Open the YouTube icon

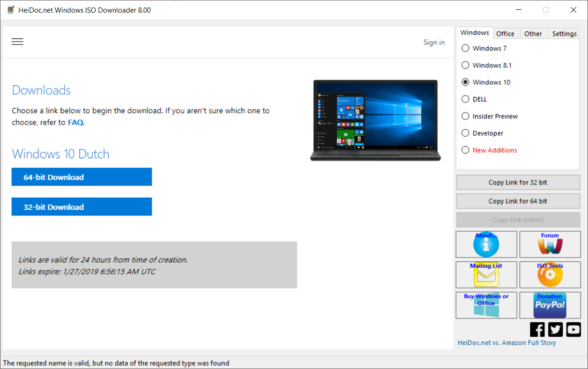(573, 329)
